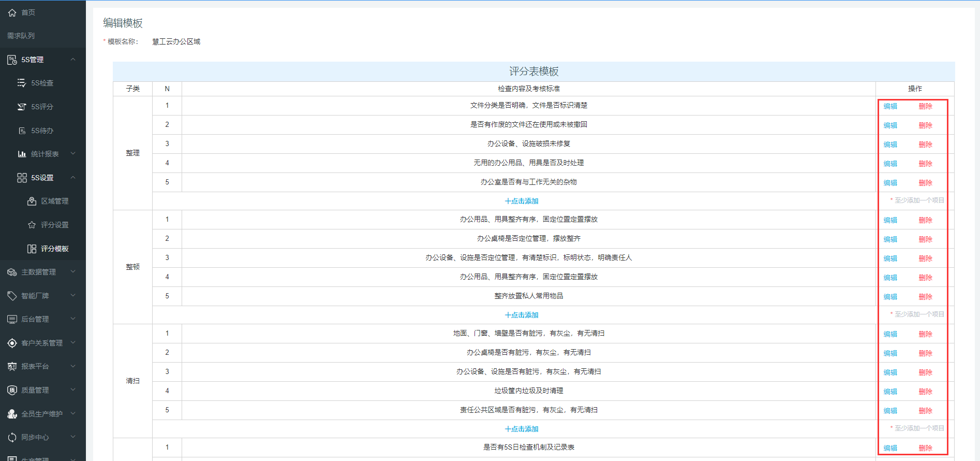Delete the 垃圾筐内垃圾及时清理 row
980x461 pixels.
pos(925,392)
